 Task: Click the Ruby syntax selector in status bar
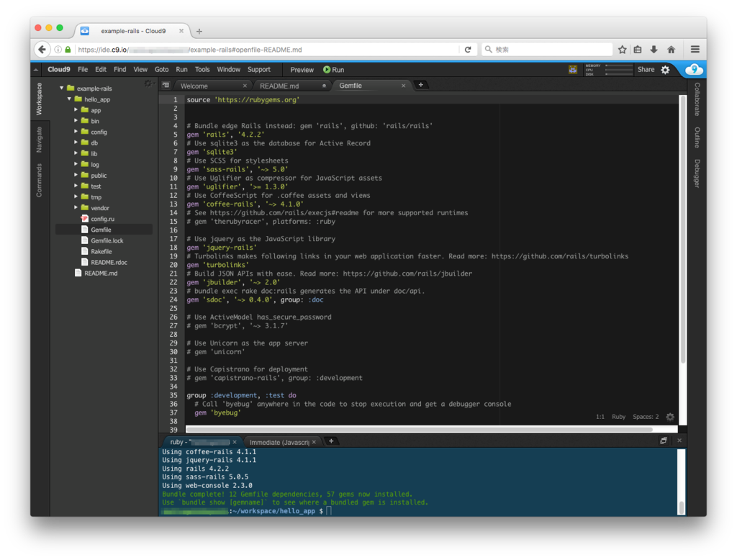[618, 417]
